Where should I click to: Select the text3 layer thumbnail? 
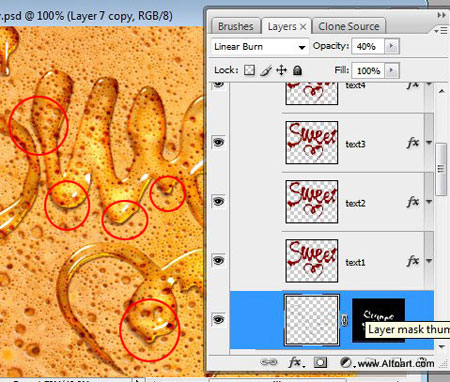[x=312, y=143]
